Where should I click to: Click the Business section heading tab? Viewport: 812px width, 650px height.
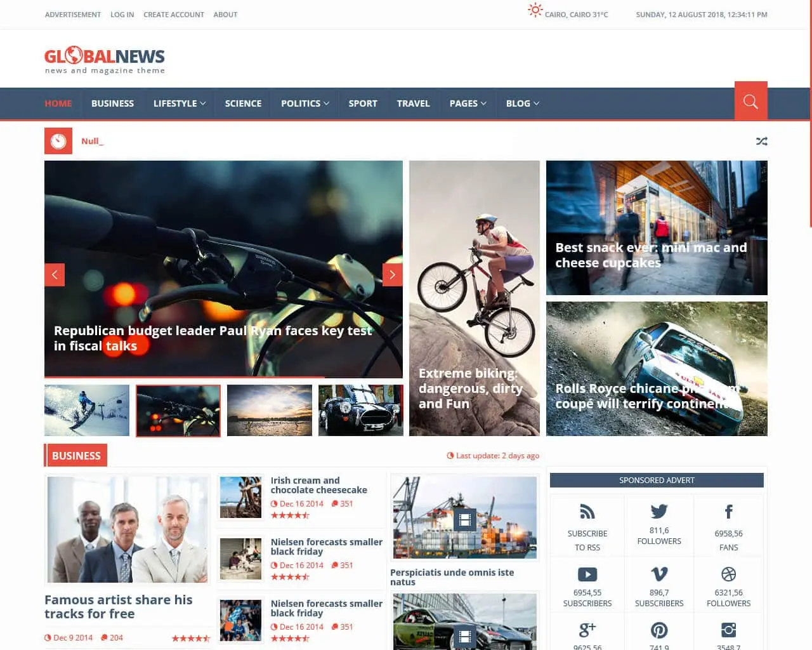click(x=76, y=456)
